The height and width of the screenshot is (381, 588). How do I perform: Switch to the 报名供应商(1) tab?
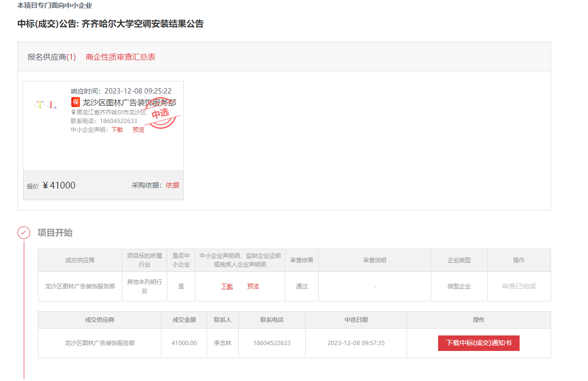pos(51,57)
